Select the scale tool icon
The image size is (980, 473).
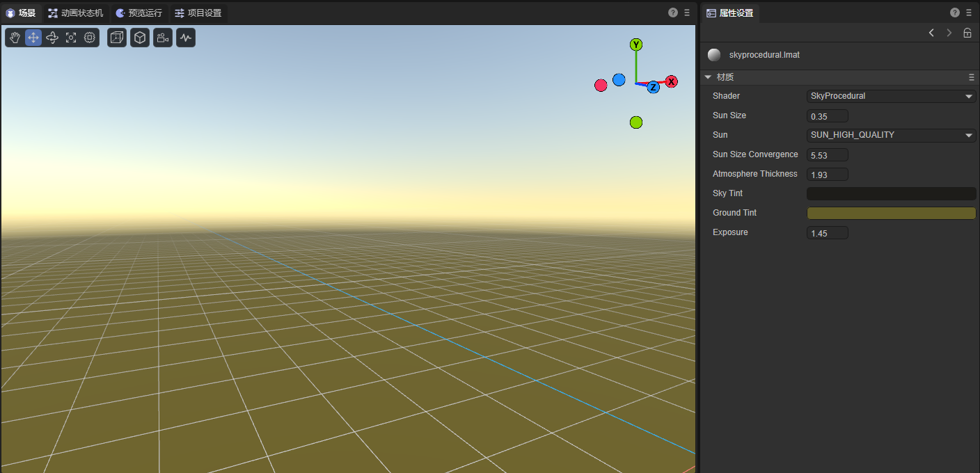(x=71, y=38)
